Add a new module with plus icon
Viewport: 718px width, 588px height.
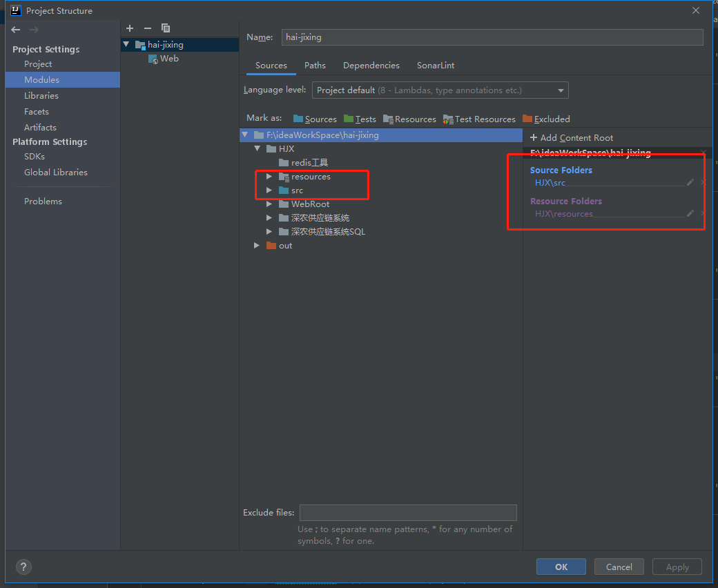click(130, 28)
